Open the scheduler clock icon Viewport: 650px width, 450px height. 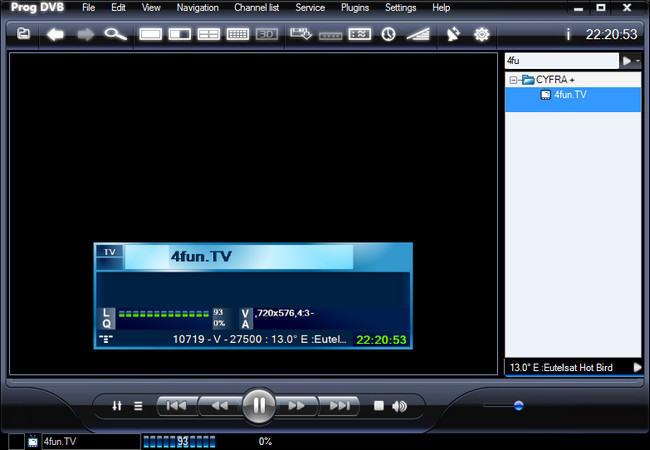[388, 34]
